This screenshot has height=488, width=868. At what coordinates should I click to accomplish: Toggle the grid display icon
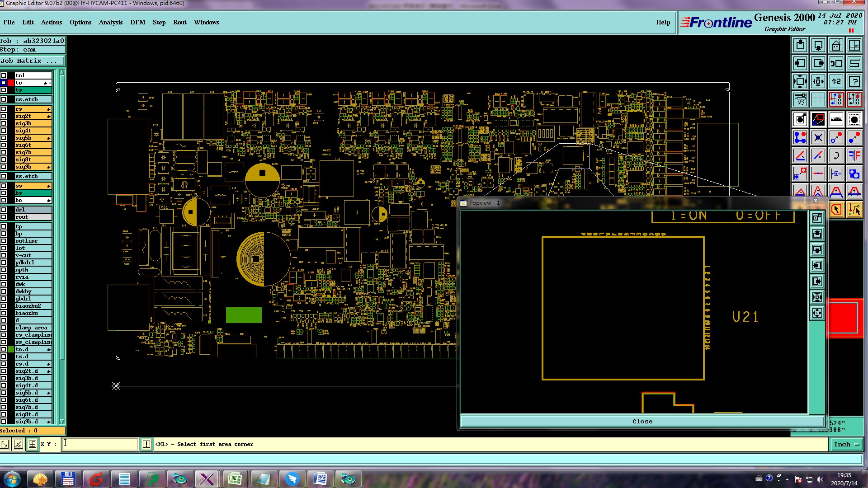click(818, 99)
